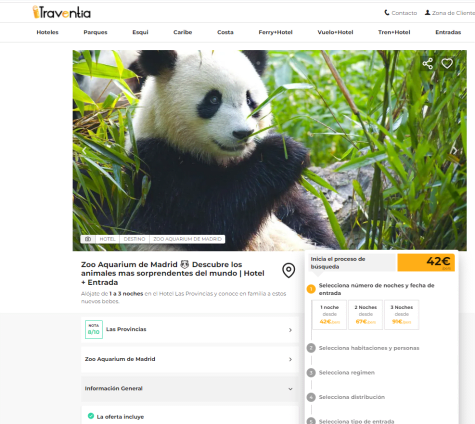The width and height of the screenshot is (475, 424).
Task: Open the map location pin icon
Action: [289, 270]
